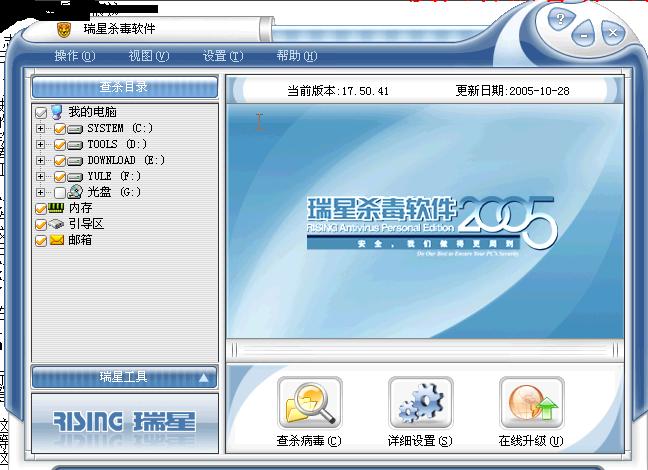Select the 光盘 (G:) tree label
The width and height of the screenshot is (648, 470).
[114, 192]
